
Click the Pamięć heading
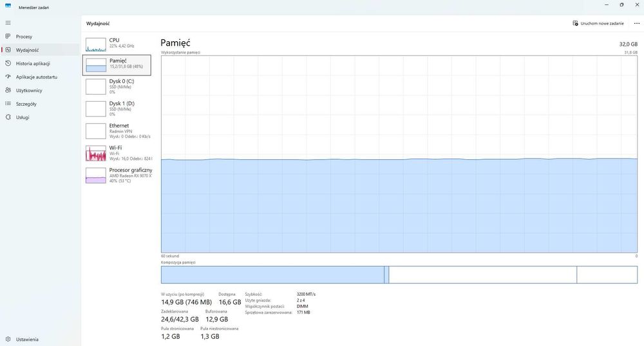click(175, 43)
